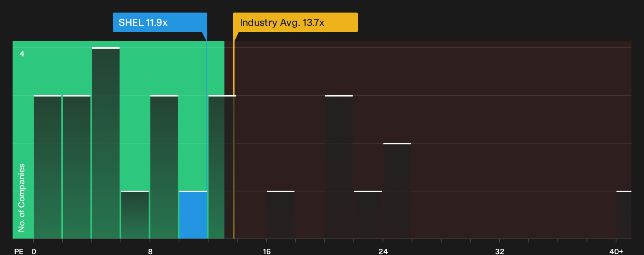The image size is (644, 255).
Task: Select the yellow Industry Avg. 13.7x label
Action: click(x=295, y=22)
